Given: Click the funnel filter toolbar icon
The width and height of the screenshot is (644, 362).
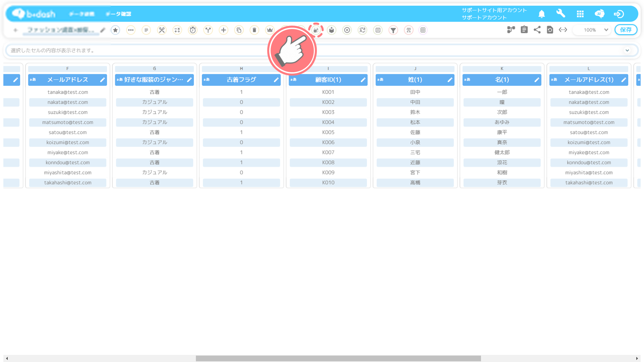Looking at the screenshot, I should tap(393, 30).
